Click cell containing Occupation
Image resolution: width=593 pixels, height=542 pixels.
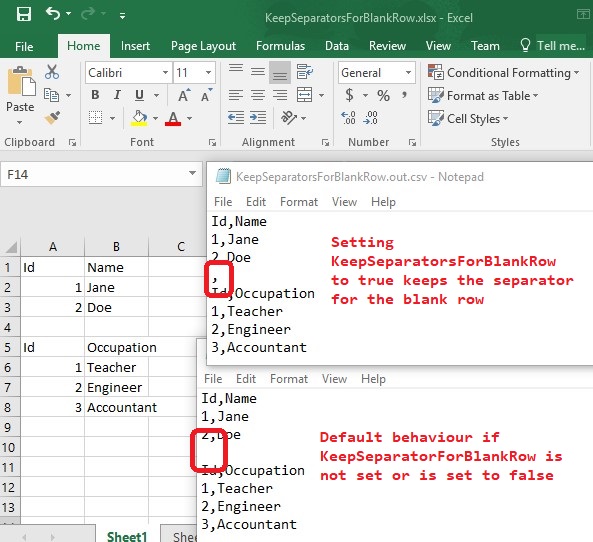tap(116, 347)
